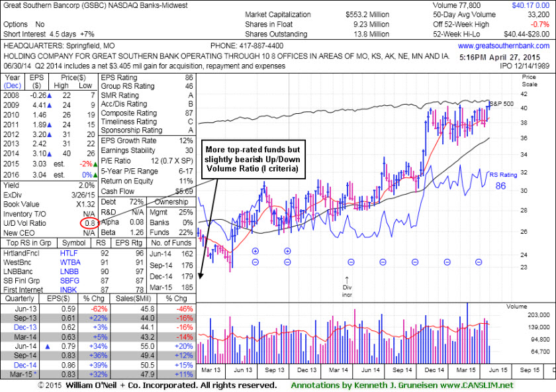This screenshot has height=392, width=556.
Task: Click the $40.44-$28.00 52-week range
Action: click(x=527, y=34)
